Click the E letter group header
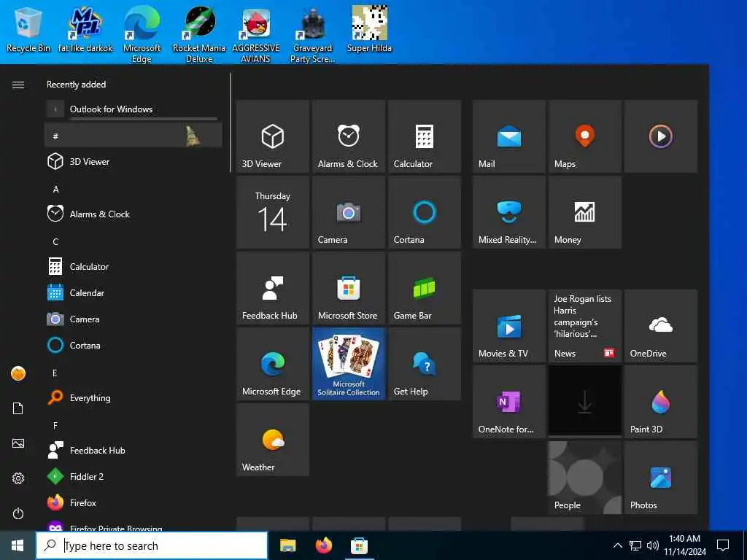 click(133, 373)
